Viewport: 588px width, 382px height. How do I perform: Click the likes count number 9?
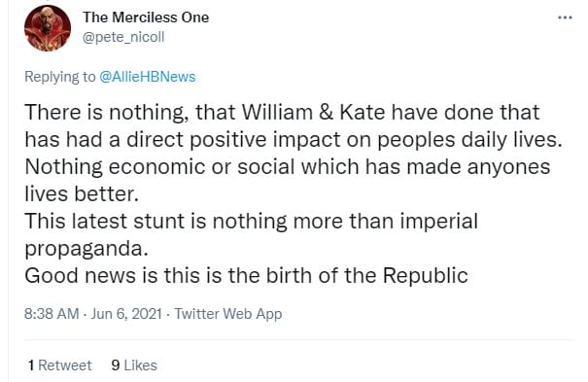click(116, 365)
